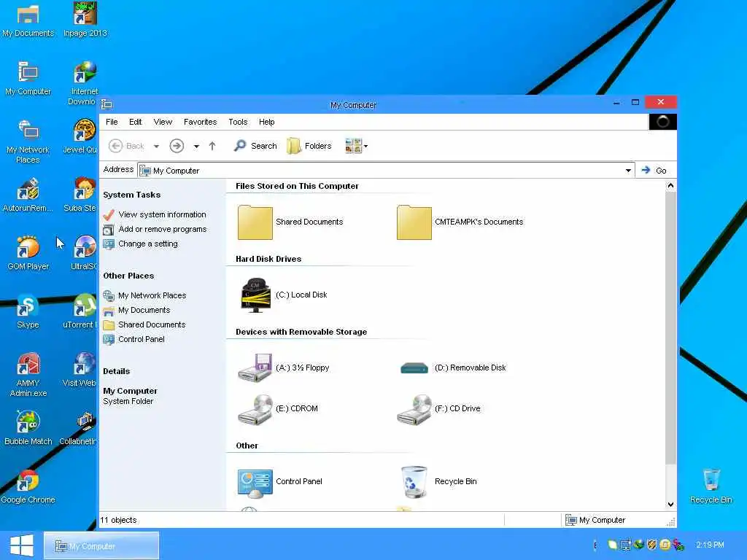
Task: Open the Favorites menu
Action: [200, 122]
